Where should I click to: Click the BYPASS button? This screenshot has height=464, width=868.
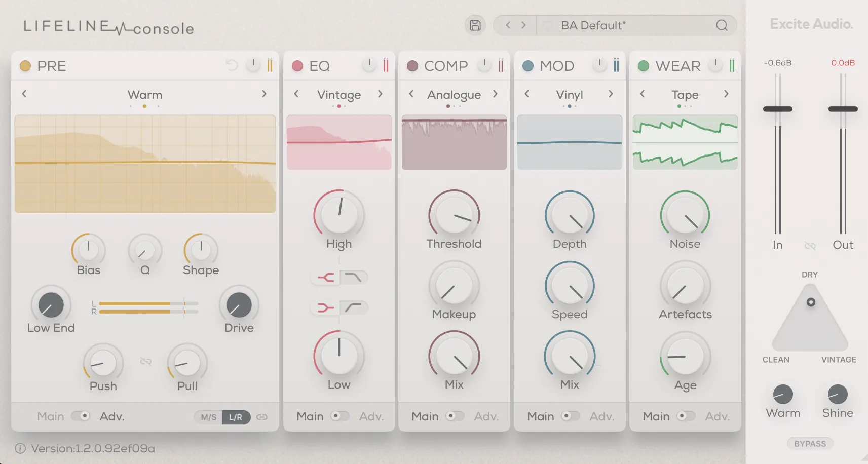point(810,443)
